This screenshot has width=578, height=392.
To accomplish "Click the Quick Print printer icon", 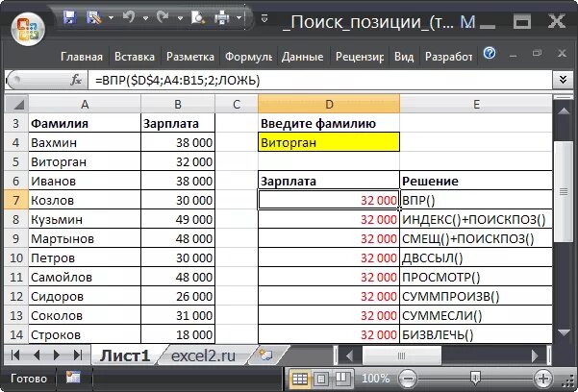I will coord(222,17).
